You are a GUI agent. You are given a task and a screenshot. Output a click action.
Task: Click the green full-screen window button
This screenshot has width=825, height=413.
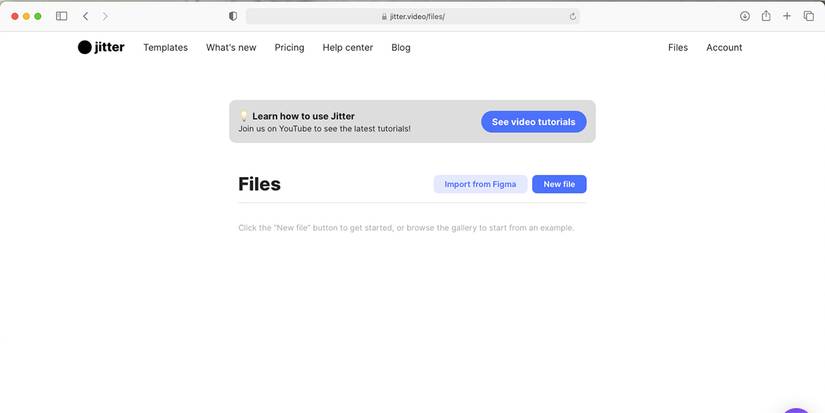coord(38,16)
